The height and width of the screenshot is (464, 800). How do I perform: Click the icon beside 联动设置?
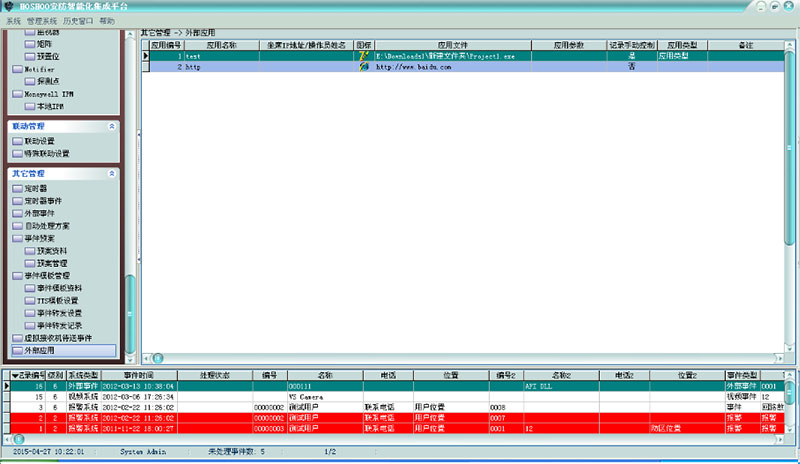pos(17,142)
